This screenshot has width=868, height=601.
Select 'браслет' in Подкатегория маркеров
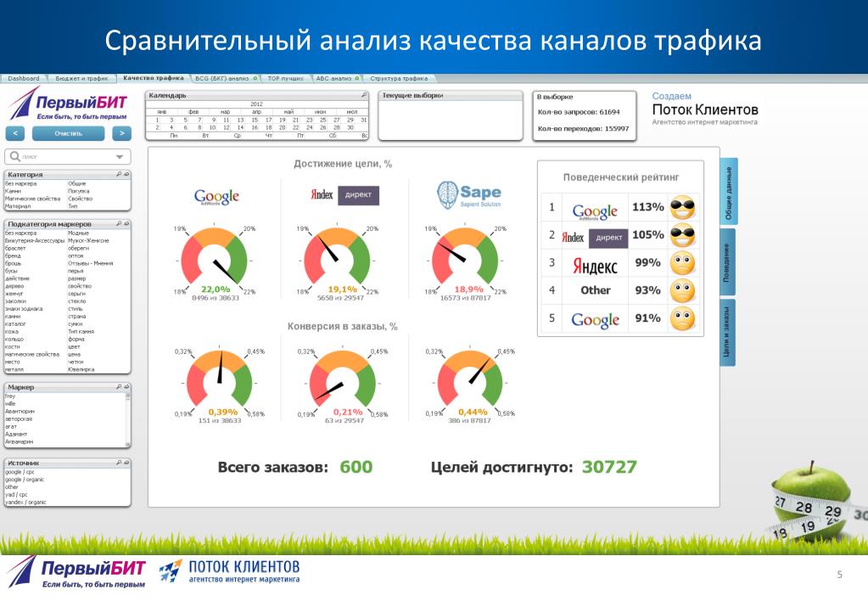coord(14,248)
